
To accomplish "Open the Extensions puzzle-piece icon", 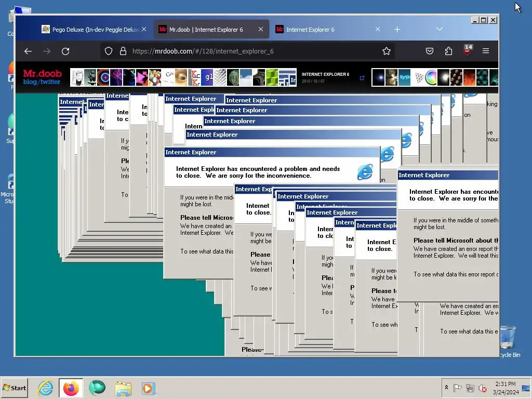I will 448,51.
